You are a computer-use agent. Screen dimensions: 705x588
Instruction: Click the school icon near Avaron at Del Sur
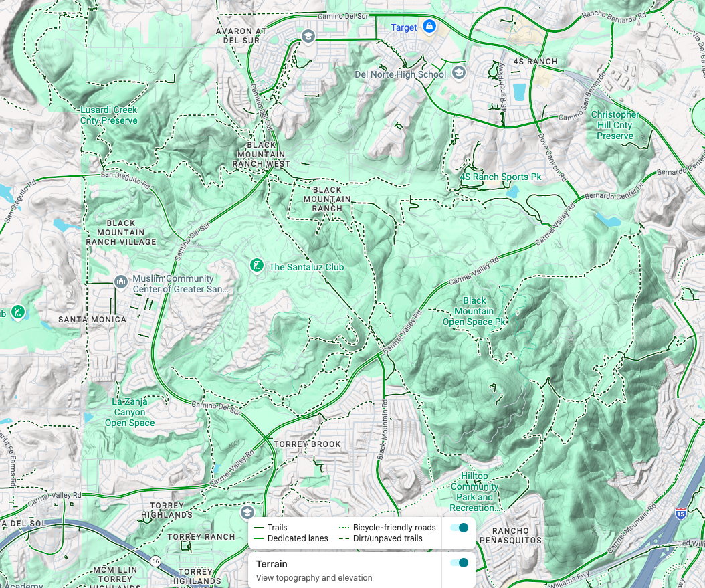coord(308,36)
